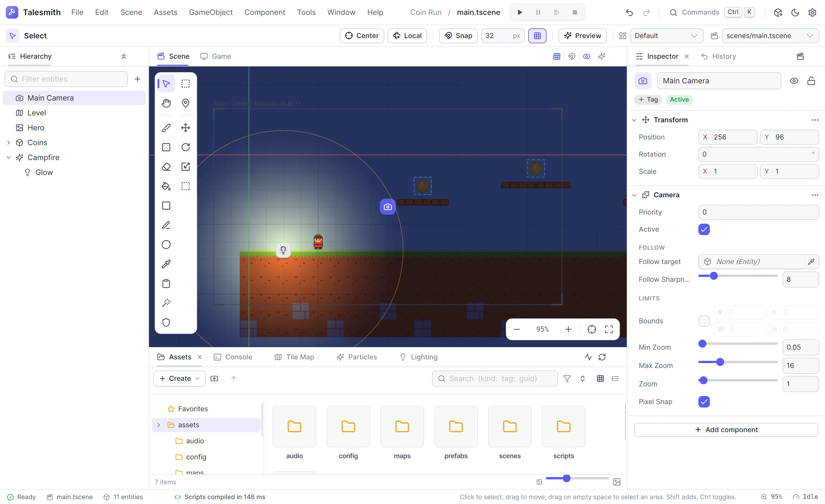Switch to the History tab
This screenshot has width=825, height=504.
[x=718, y=56]
